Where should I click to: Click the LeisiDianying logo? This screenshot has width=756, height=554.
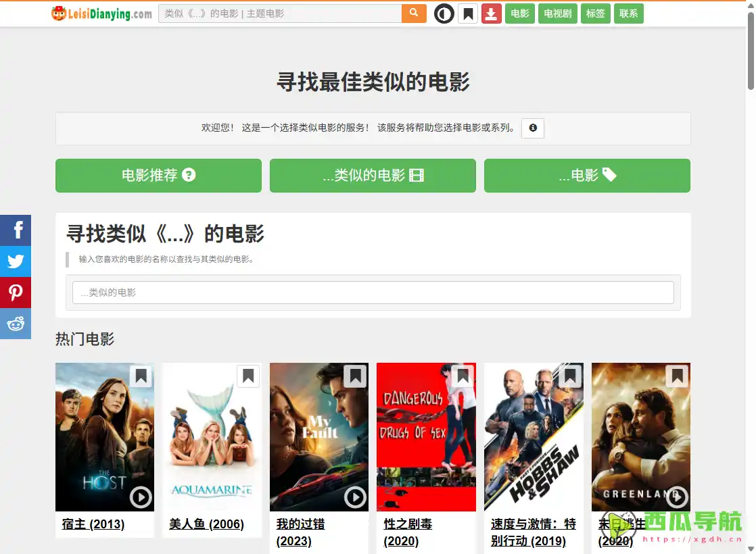99,13
